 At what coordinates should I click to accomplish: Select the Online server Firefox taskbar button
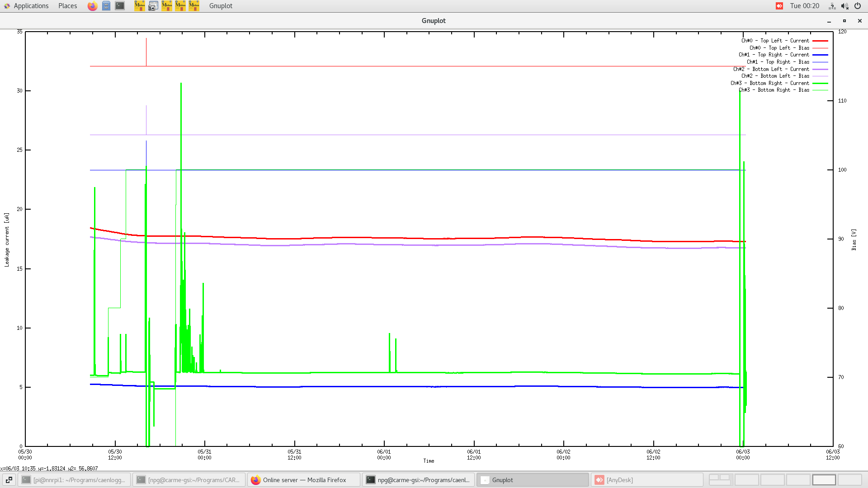303,480
